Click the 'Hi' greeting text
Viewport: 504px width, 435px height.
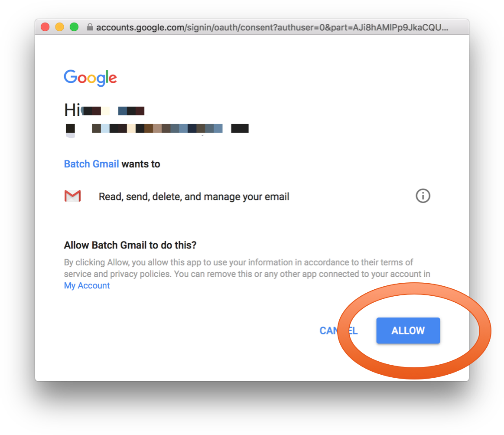tap(72, 110)
